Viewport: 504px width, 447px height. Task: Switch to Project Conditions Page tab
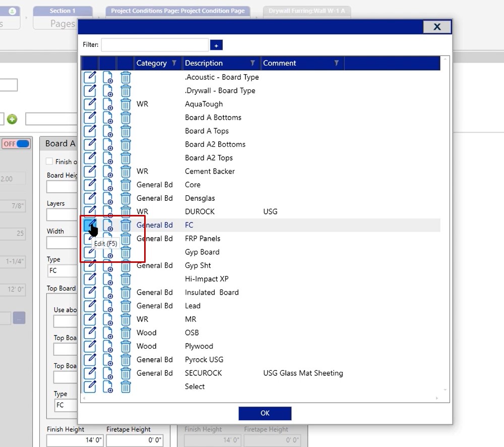(178, 11)
